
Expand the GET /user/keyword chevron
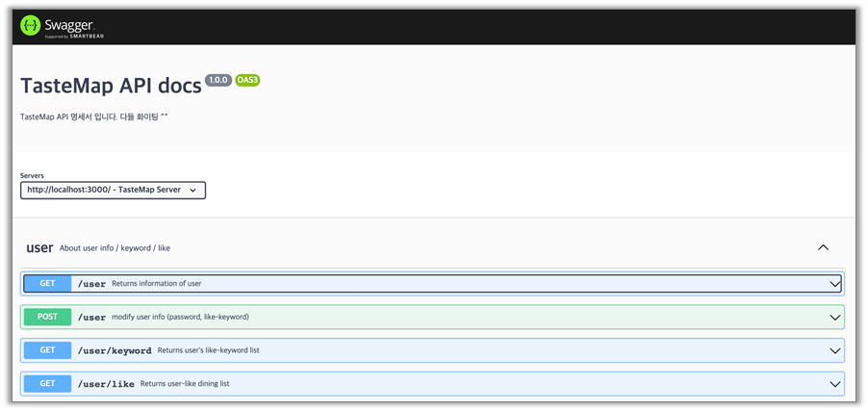pos(834,350)
